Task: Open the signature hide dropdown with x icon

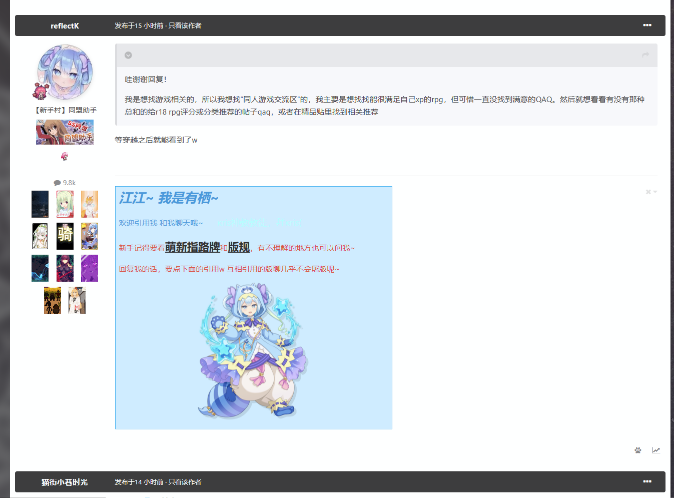Action: (651, 192)
